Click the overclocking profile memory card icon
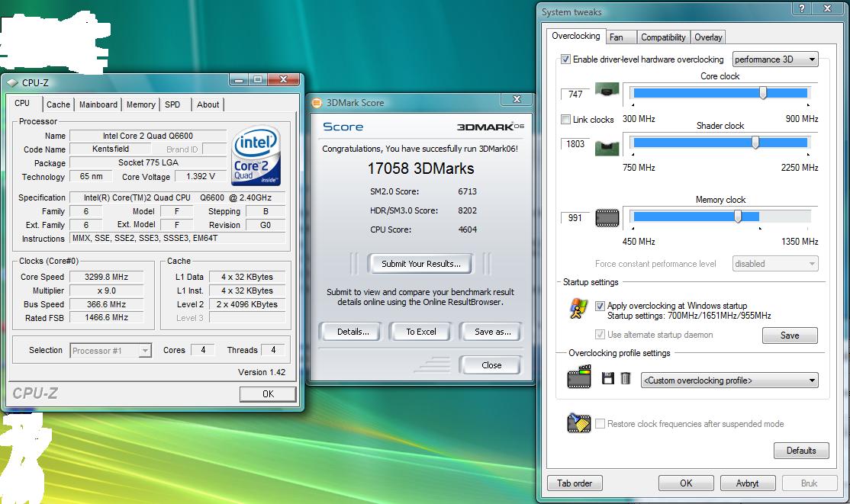Screen dimensions: 850x504 (579, 377)
